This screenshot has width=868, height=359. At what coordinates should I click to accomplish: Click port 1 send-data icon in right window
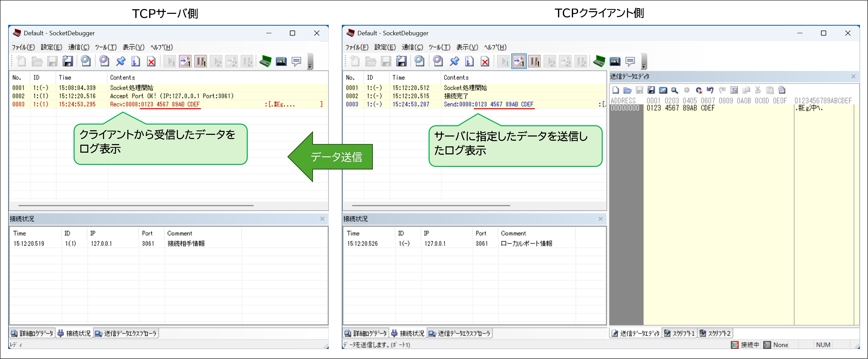pyautogui.click(x=519, y=62)
